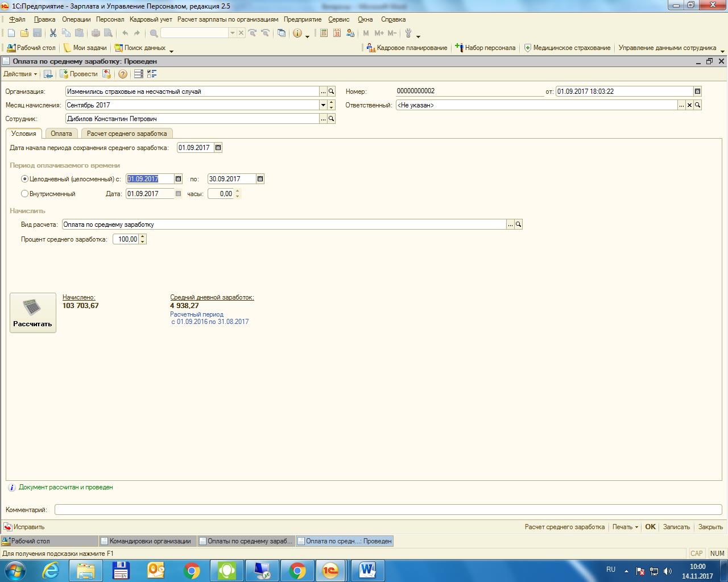Click the Undo arrow icon
The width and height of the screenshot is (728, 582).
[125, 33]
